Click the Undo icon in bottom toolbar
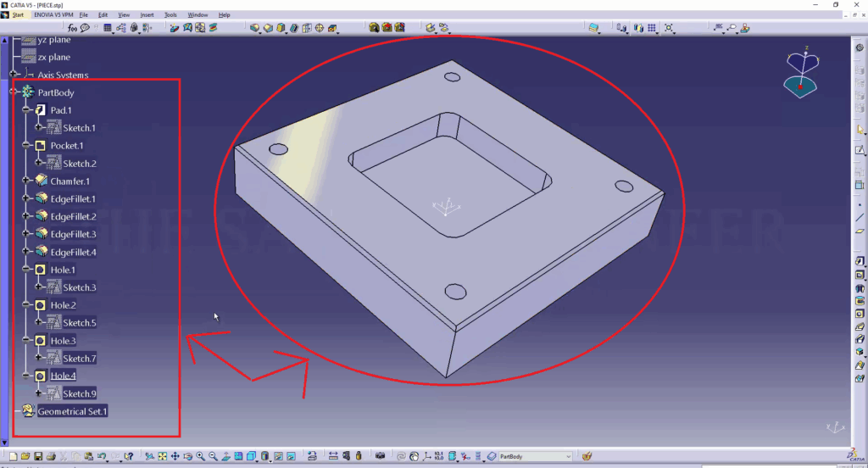This screenshot has width=868, height=468. pyautogui.click(x=102, y=456)
